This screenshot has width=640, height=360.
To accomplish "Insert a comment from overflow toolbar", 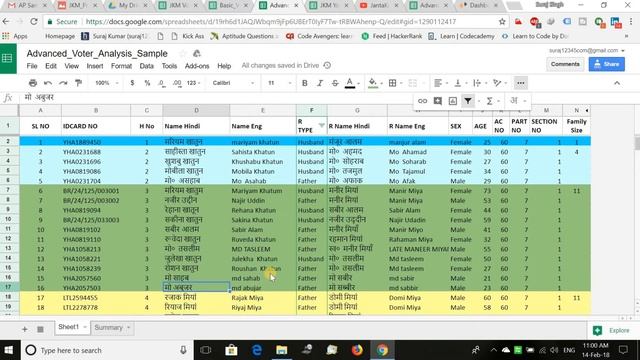I will pos(438,101).
